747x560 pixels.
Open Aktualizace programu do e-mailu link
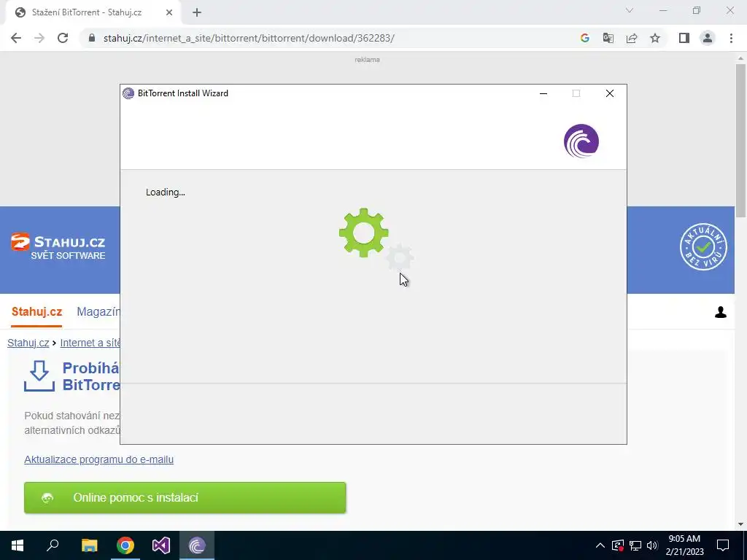coord(98,459)
